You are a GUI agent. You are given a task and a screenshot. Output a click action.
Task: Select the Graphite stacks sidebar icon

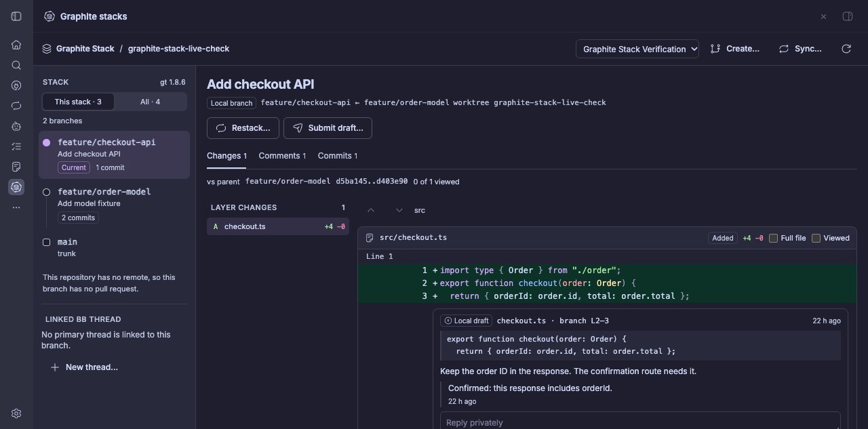click(16, 187)
